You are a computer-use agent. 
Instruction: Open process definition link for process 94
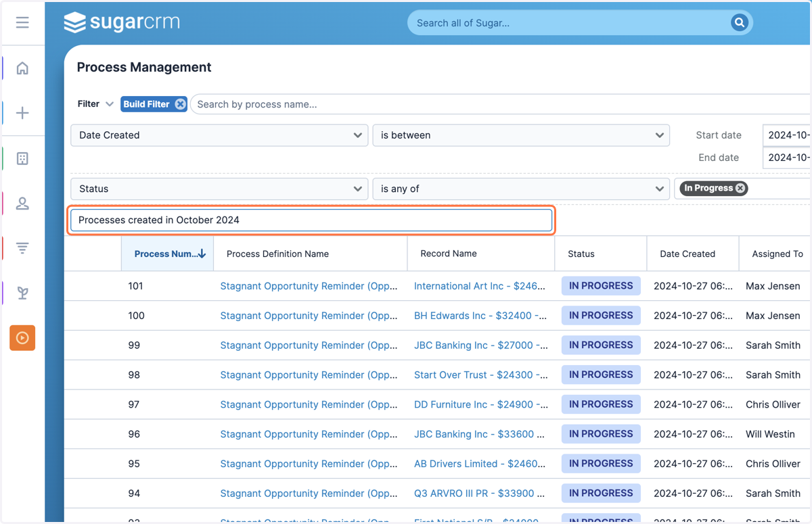pyautogui.click(x=309, y=494)
